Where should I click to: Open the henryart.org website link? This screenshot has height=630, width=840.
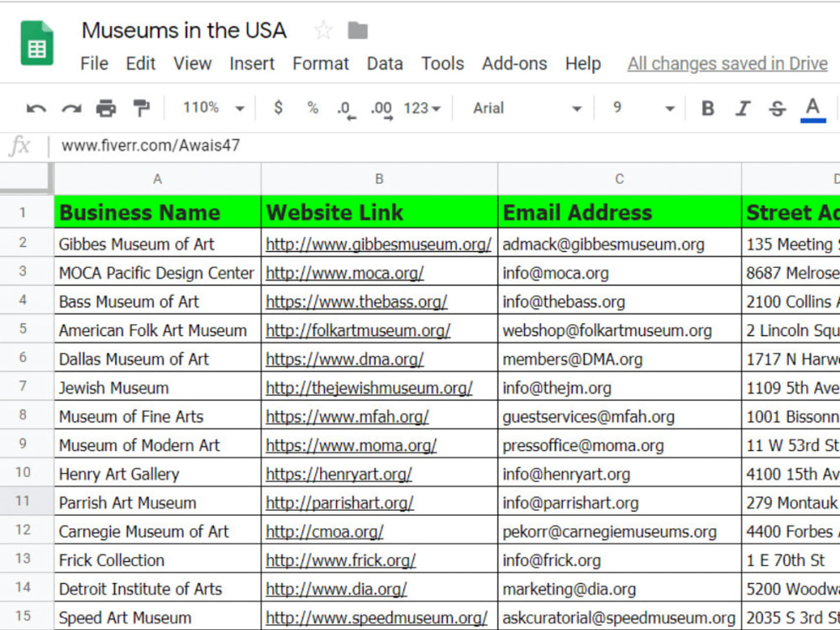pos(339,475)
